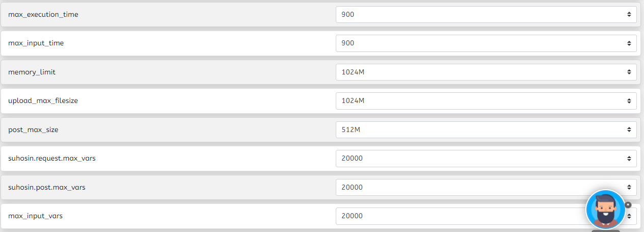Click the arrow icon on memory_limit select
This screenshot has width=644, height=232.
point(629,72)
